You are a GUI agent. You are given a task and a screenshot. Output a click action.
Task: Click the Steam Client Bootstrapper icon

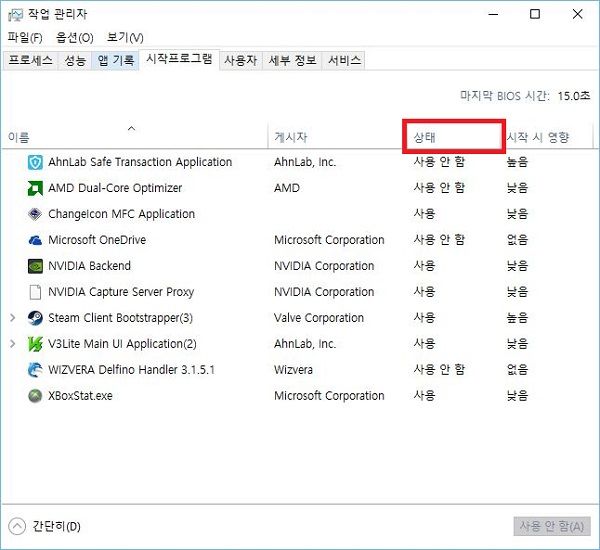pos(35,318)
